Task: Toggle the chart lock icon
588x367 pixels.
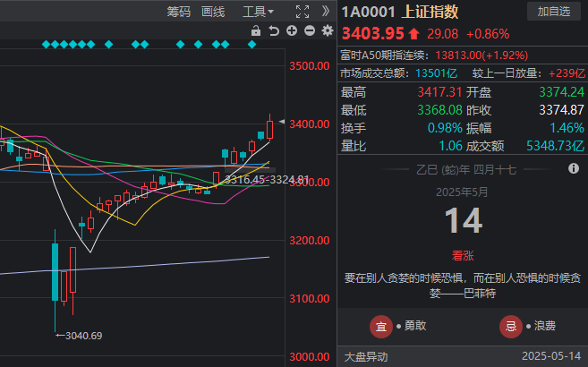Action: pyautogui.click(x=256, y=30)
